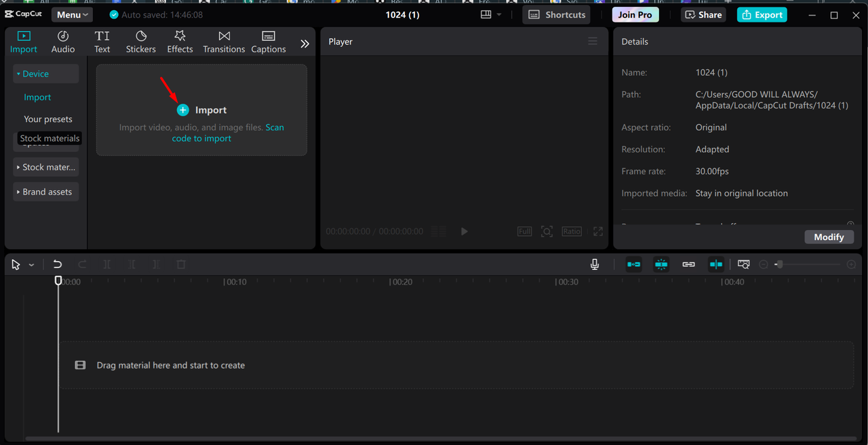Toggle Preview axis on timeline
The width and height of the screenshot is (868, 445).
pos(716,265)
